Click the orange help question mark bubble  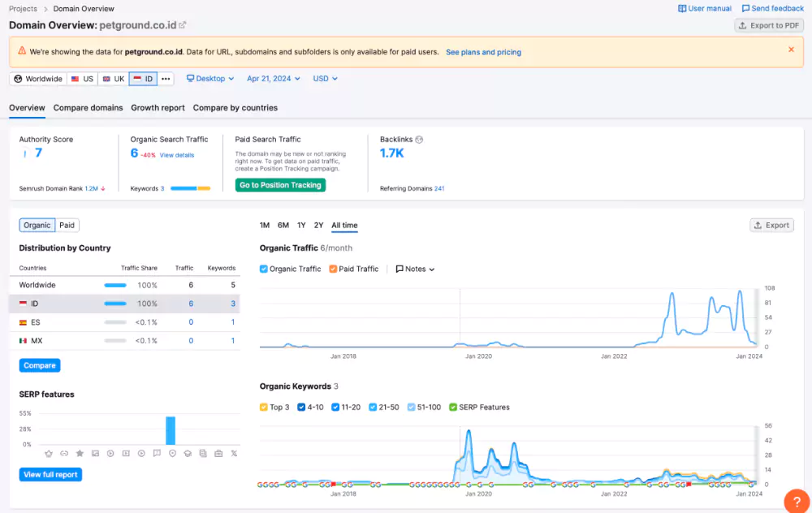coord(797,501)
